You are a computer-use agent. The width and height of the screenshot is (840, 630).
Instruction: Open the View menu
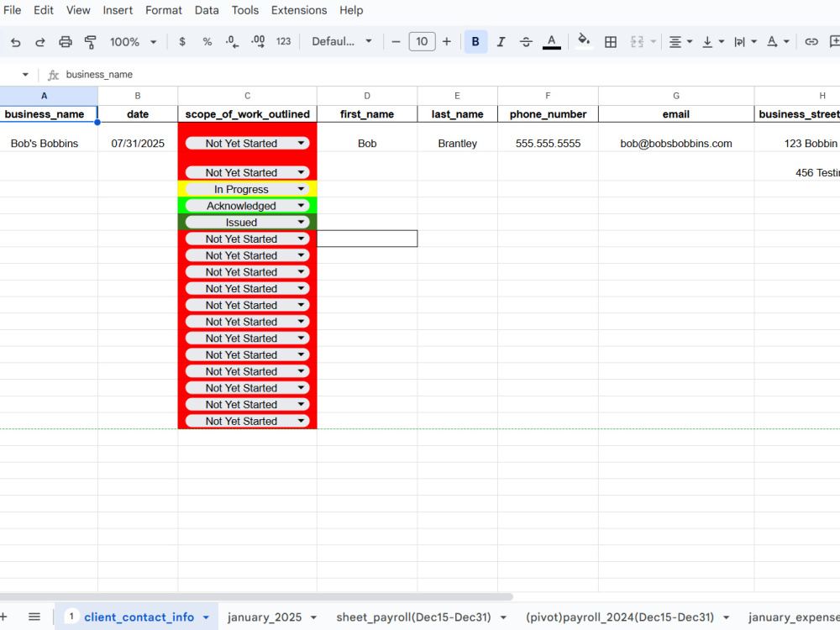(x=78, y=10)
